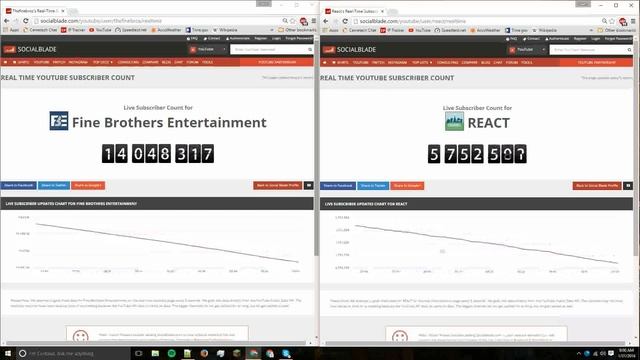Click search magnifier in right Social Blade search box
Image resolution: width=640 pixels, height=360 pixels.
[629, 50]
